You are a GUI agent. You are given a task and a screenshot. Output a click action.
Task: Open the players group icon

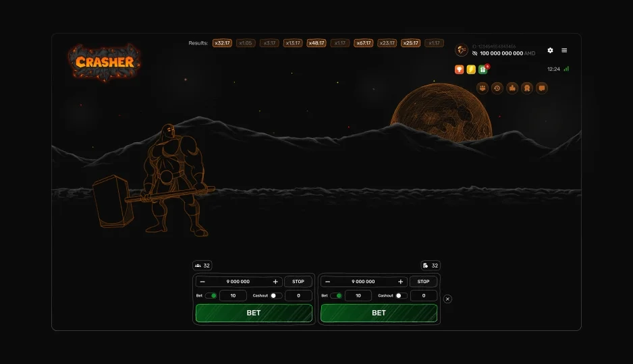[483, 88]
